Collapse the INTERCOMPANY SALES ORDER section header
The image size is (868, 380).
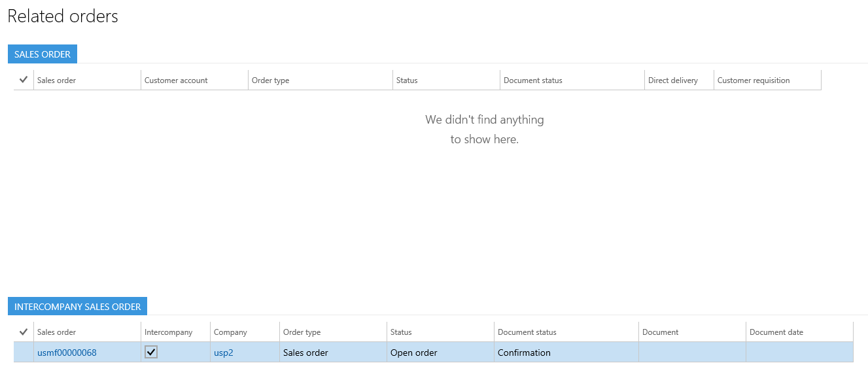tap(78, 306)
